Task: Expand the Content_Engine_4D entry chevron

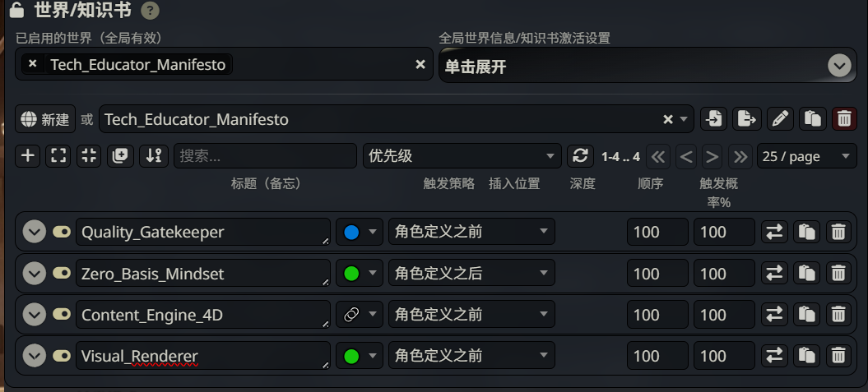Action: click(x=34, y=315)
